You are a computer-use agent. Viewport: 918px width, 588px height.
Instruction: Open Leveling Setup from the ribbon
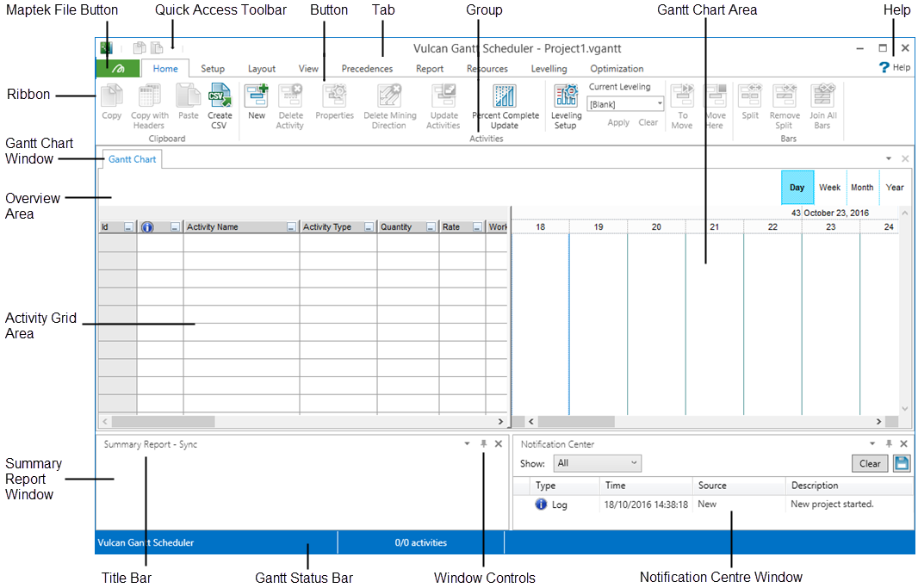click(566, 96)
